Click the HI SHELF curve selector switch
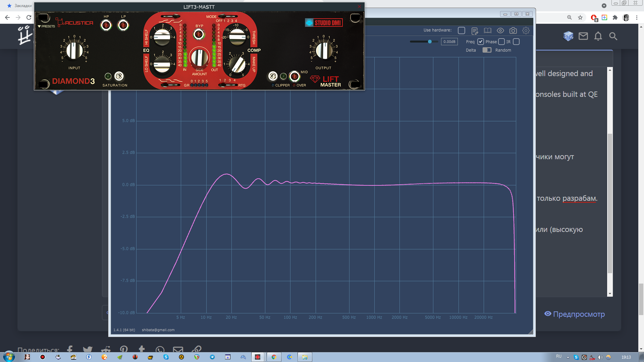 click(170, 16)
